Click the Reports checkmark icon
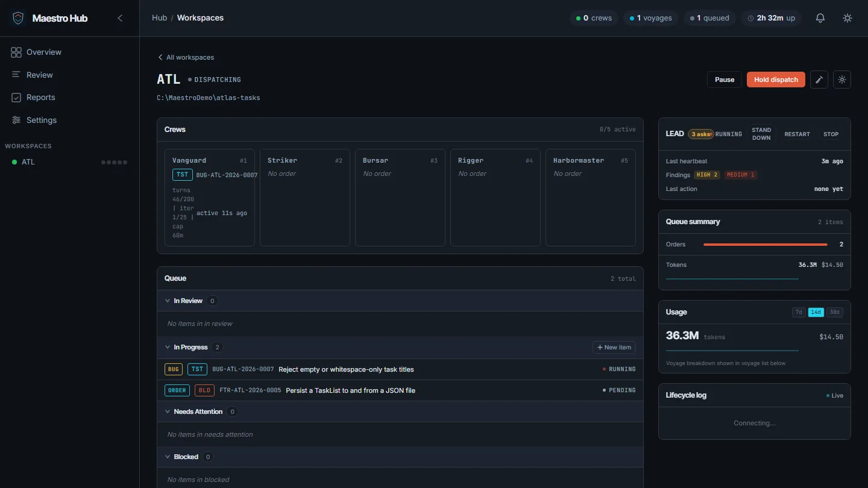 (x=16, y=98)
